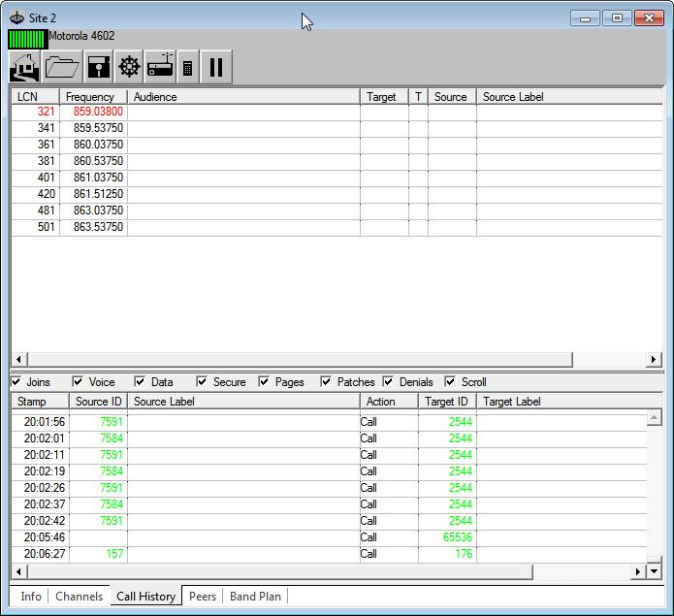Click the Target Label column header
The image size is (674, 616).
point(569,402)
